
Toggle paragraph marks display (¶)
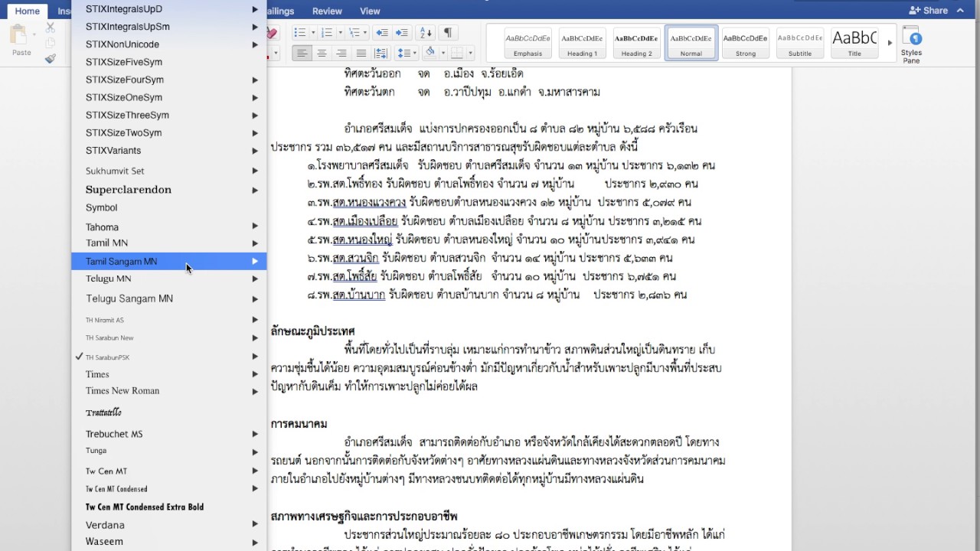point(448,33)
